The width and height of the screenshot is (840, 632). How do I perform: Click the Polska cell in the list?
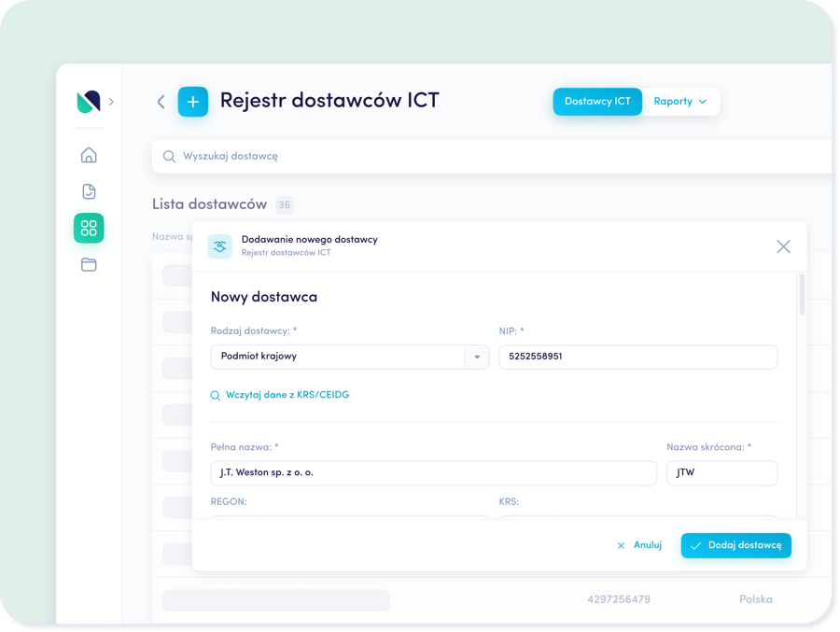756,599
